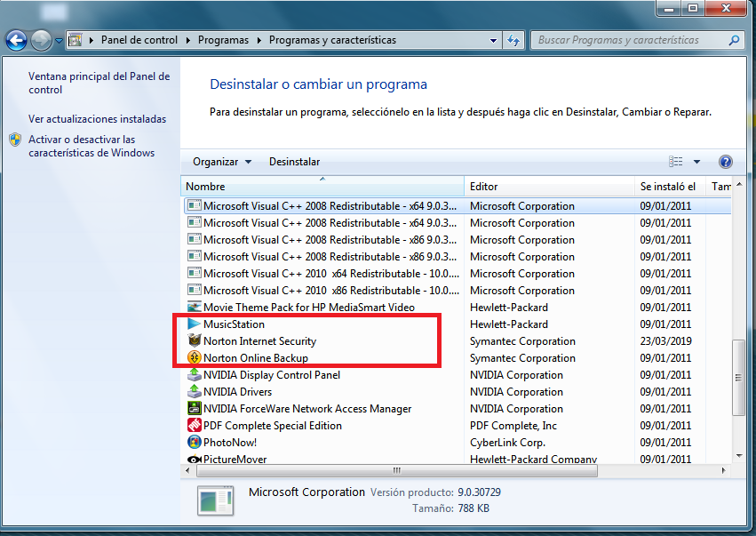Click the search magnifier icon
This screenshot has height=536, width=756.
[x=734, y=40]
